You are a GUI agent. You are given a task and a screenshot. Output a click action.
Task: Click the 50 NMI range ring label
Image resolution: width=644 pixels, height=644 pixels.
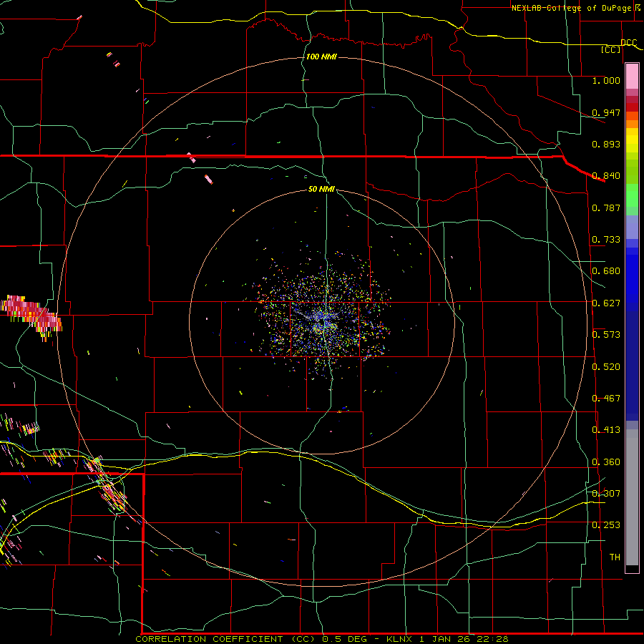321,189
